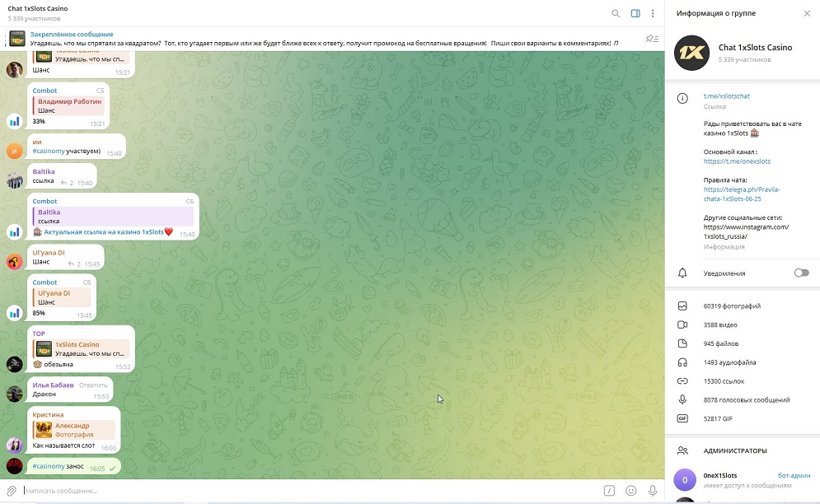This screenshot has height=504, width=820.
Task: Click the reply count on Ul'yana Di's message
Action: 75,264
